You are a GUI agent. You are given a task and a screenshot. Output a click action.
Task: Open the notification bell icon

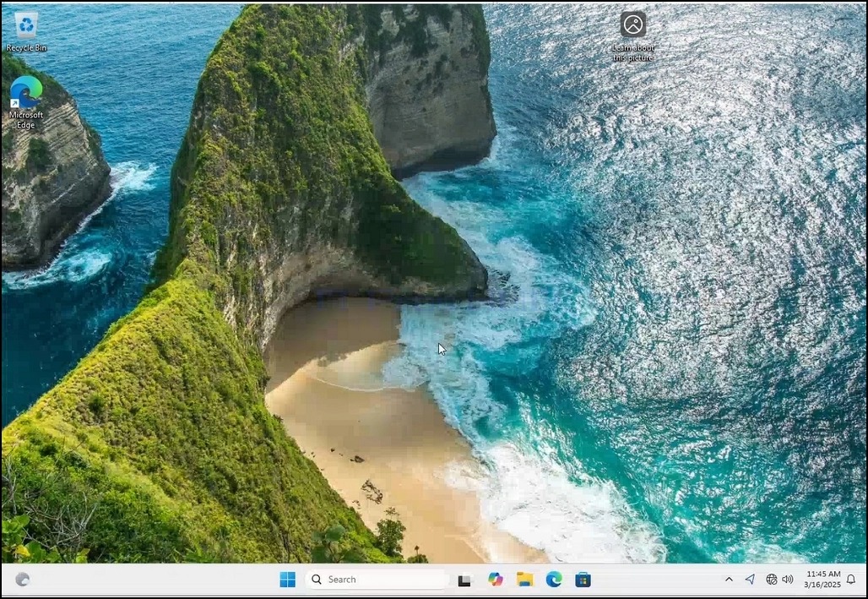851,580
